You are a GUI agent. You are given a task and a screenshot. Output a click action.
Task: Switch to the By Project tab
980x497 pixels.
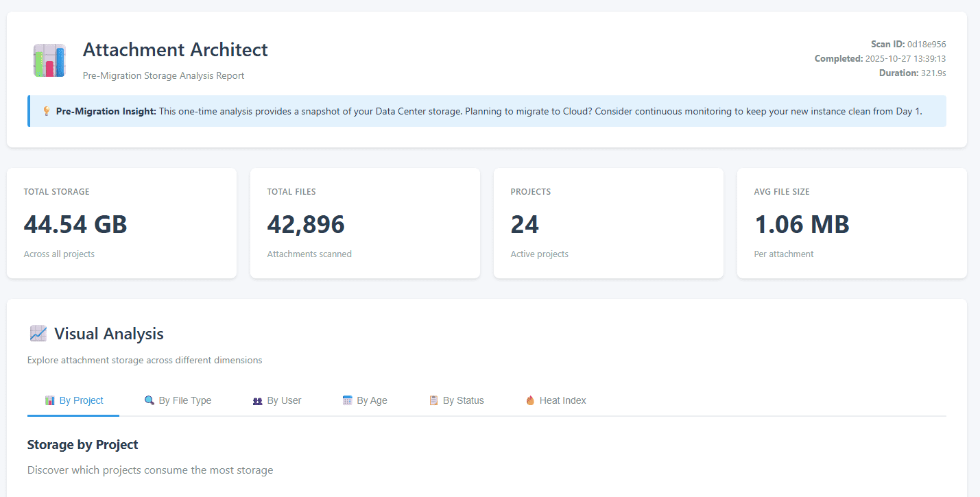(73, 400)
